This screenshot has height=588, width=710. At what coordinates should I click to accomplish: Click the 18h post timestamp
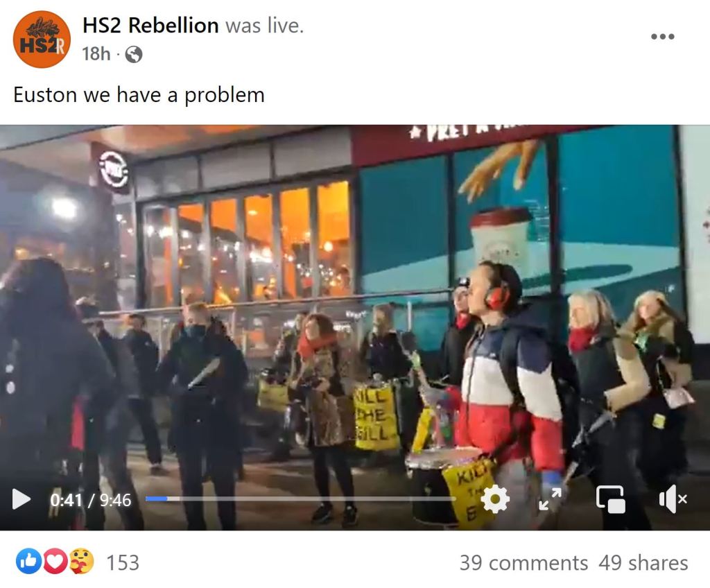point(96,54)
